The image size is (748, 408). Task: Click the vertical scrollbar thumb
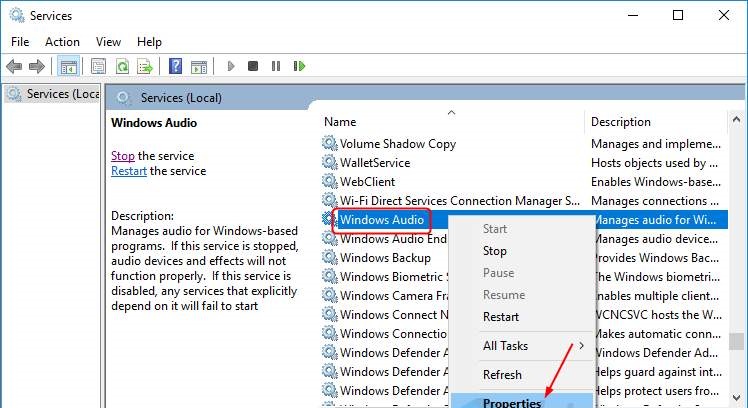pos(736,341)
